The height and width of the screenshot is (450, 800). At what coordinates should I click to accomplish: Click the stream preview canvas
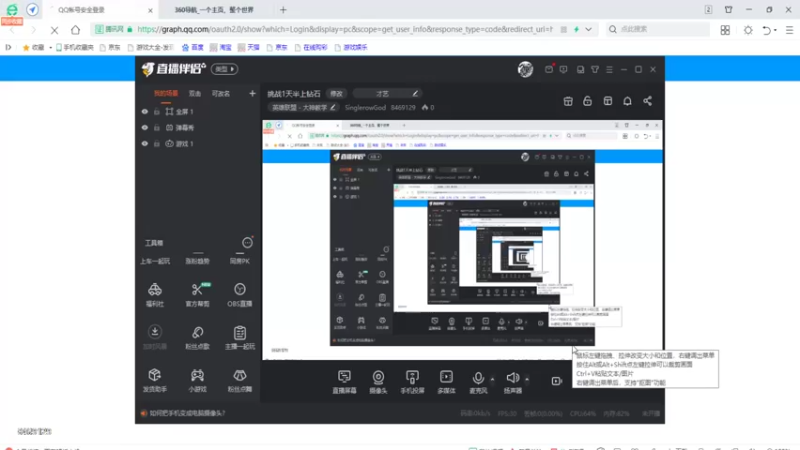point(462,240)
